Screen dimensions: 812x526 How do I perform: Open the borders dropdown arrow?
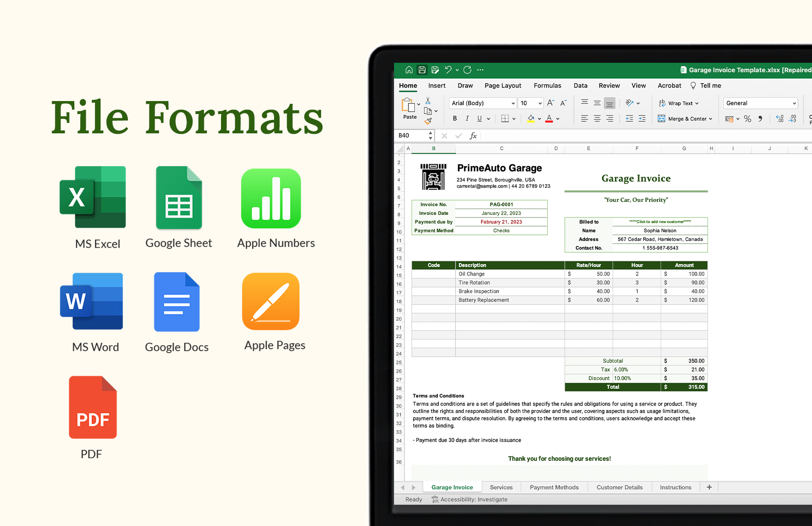click(x=514, y=119)
